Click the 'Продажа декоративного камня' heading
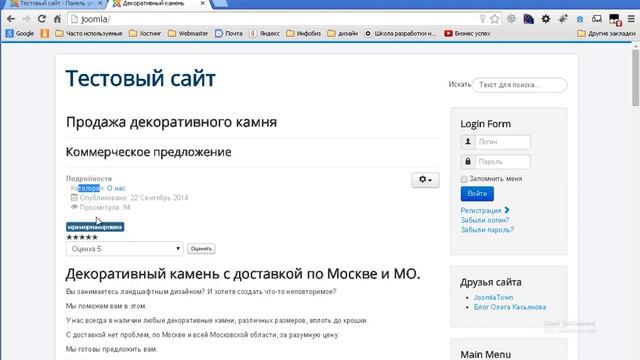Image resolution: width=640 pixels, height=360 pixels. 171,122
